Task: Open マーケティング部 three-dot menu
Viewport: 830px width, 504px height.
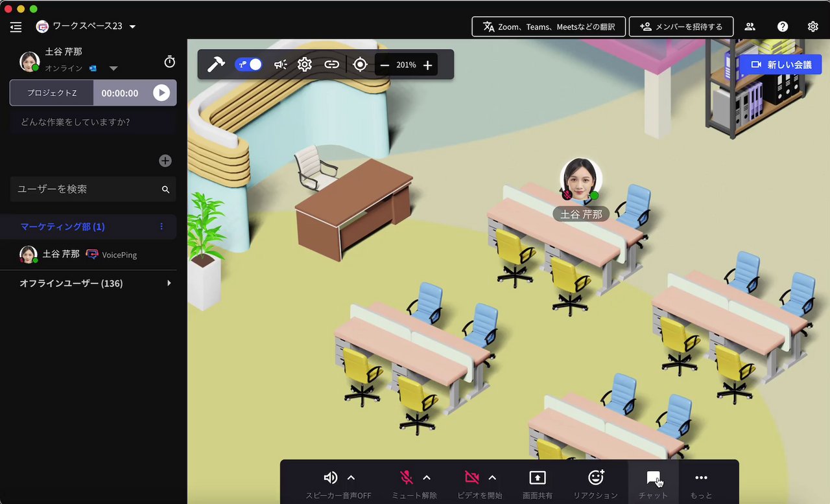Action: tap(161, 227)
